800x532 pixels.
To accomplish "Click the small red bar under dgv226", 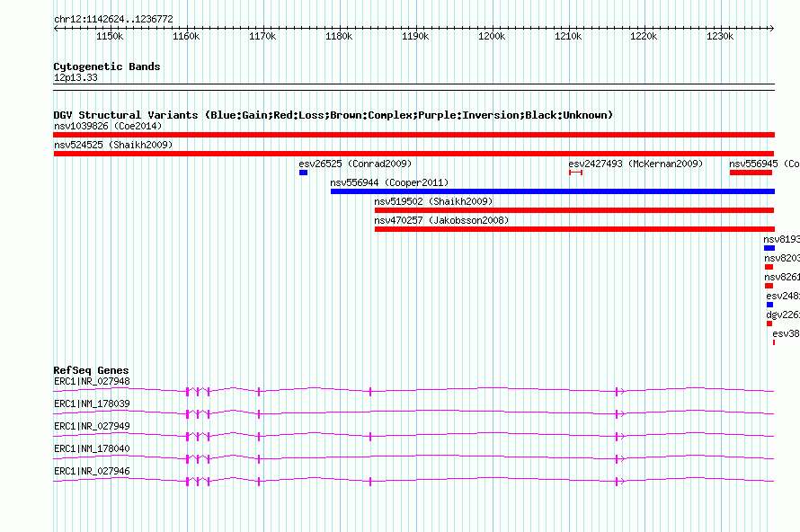I will coord(769,324).
